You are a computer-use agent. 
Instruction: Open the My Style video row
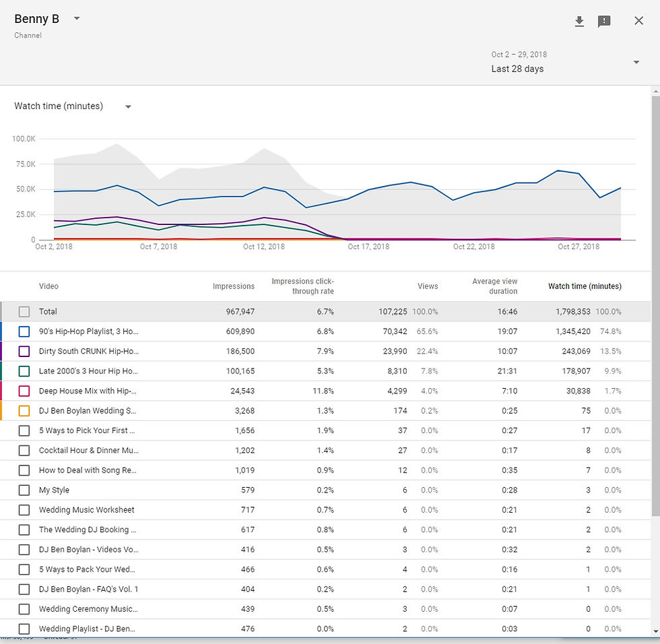54,490
